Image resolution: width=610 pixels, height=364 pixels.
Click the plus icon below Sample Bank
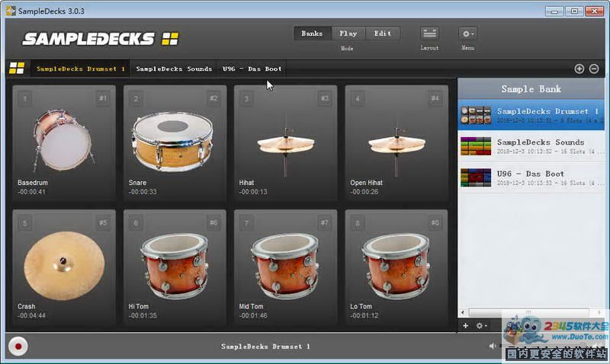pyautogui.click(x=466, y=325)
